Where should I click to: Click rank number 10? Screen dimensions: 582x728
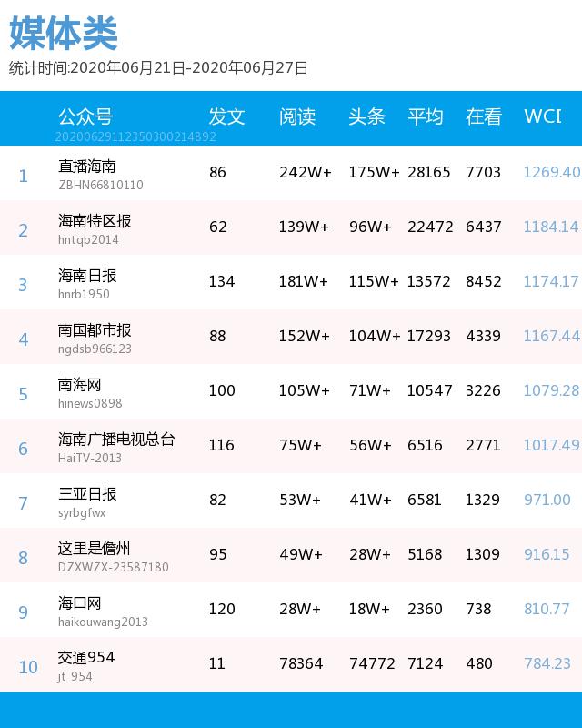(28, 667)
